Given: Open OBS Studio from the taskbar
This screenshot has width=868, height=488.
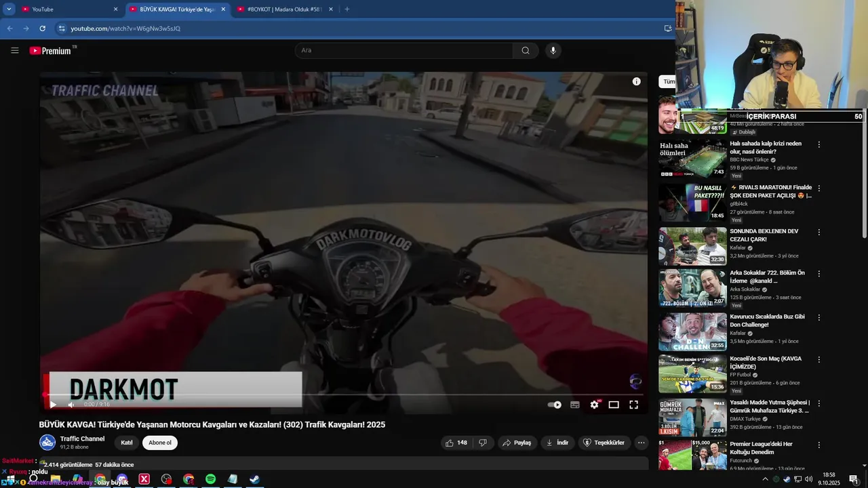Looking at the screenshot, I should coord(166,479).
